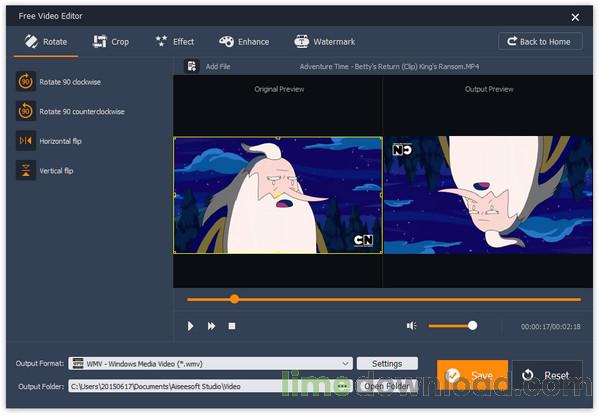Click the Open Folder button
The height and width of the screenshot is (415, 599).
point(387,386)
